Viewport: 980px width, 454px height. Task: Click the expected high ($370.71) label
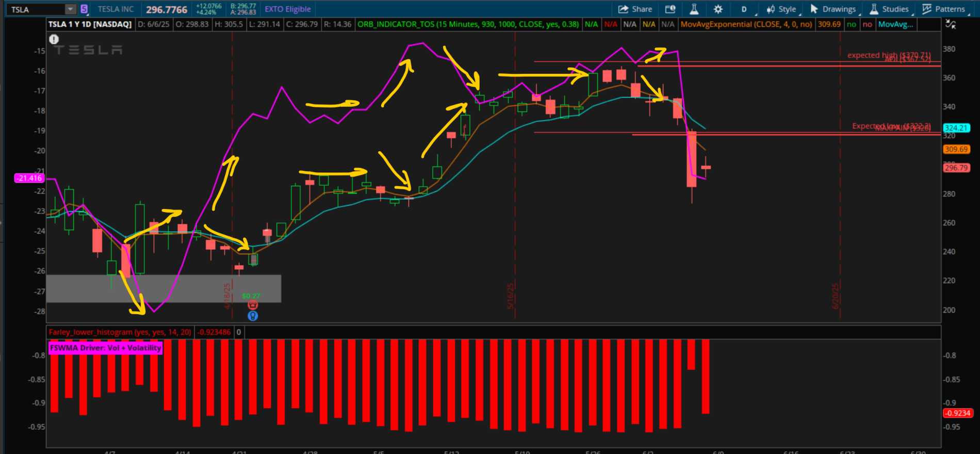[889, 55]
